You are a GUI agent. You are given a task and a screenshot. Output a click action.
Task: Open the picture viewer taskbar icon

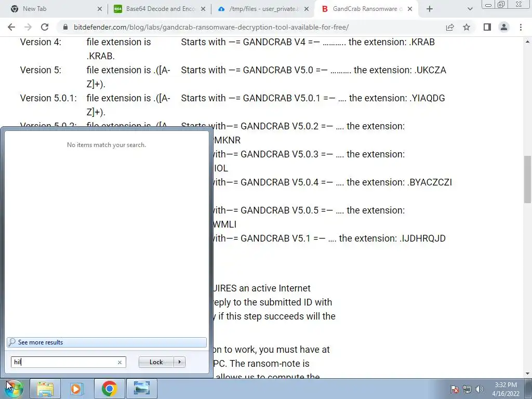(141, 389)
